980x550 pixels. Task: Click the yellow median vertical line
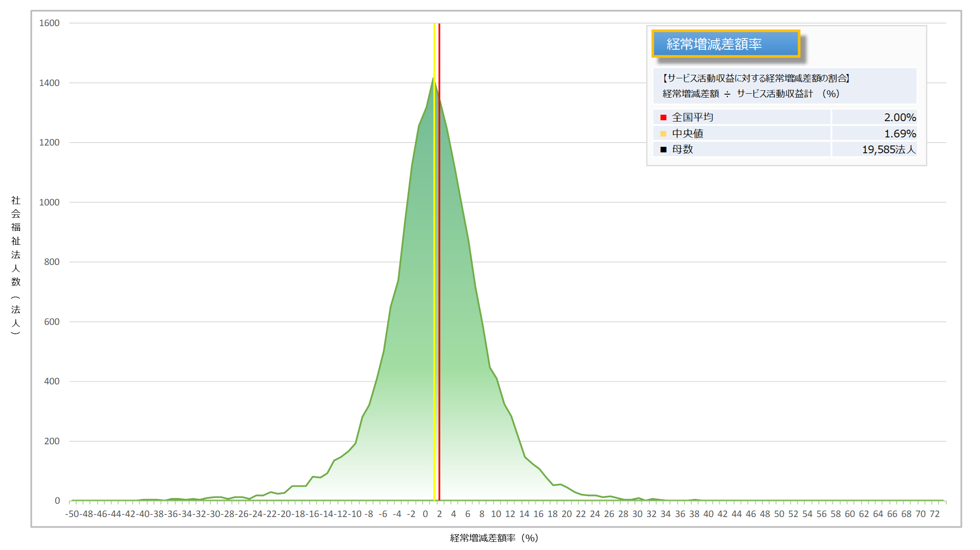click(x=434, y=262)
